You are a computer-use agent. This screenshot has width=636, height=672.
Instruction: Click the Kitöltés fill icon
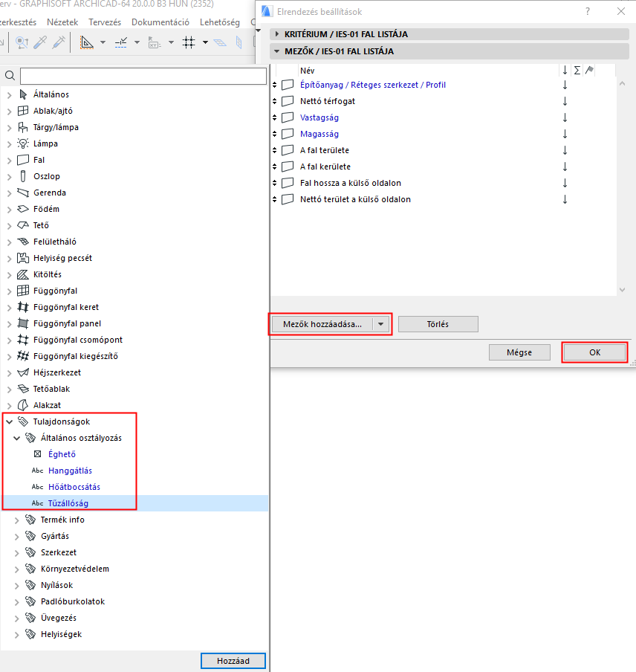point(23,274)
